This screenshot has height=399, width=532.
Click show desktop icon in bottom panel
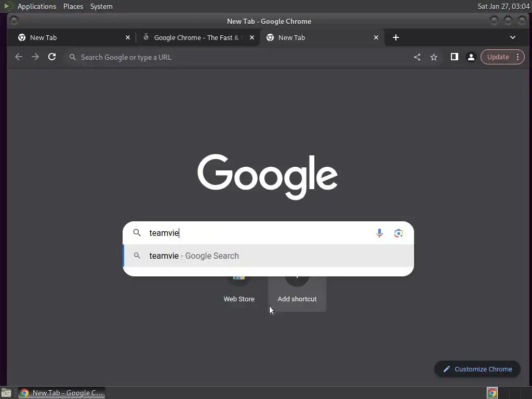click(6, 393)
